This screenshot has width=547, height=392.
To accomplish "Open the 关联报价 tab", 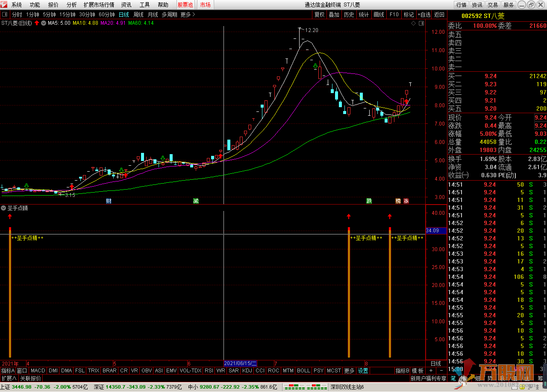I will pos(30,378).
